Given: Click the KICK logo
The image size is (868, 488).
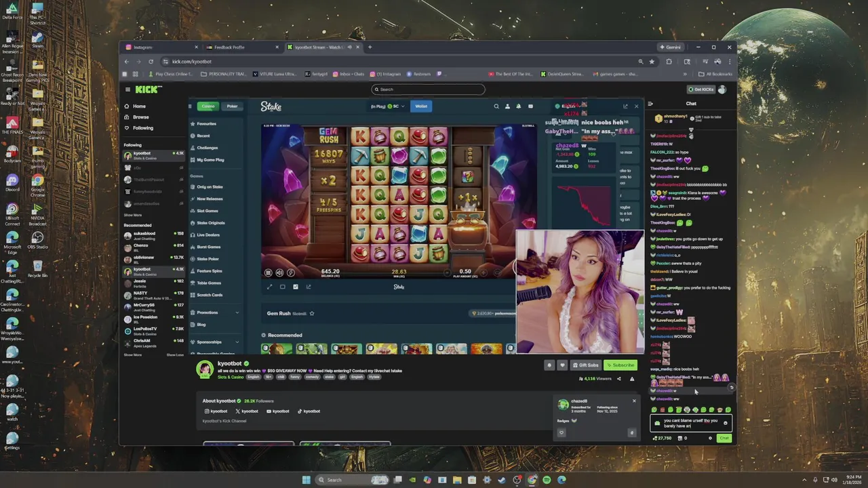Looking at the screenshot, I should click(x=148, y=89).
